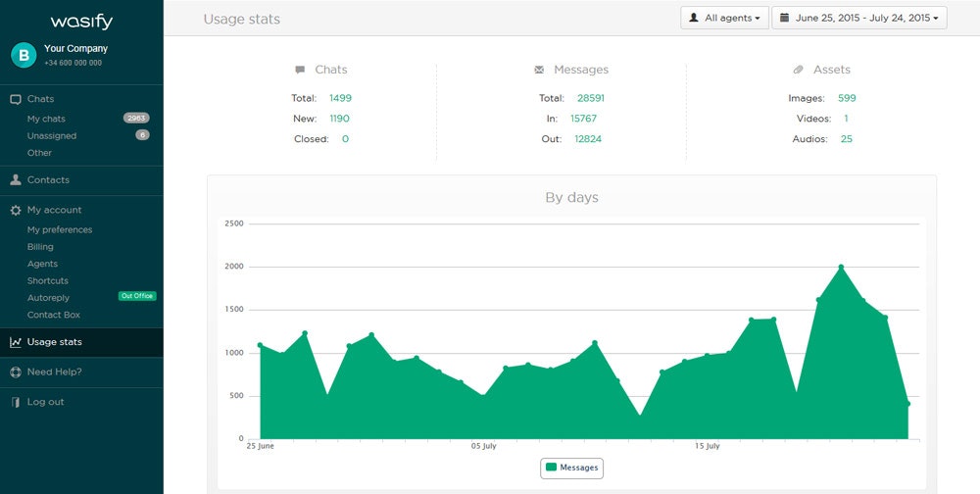
Task: Click the outgoing messages value 12824
Action: pos(588,139)
